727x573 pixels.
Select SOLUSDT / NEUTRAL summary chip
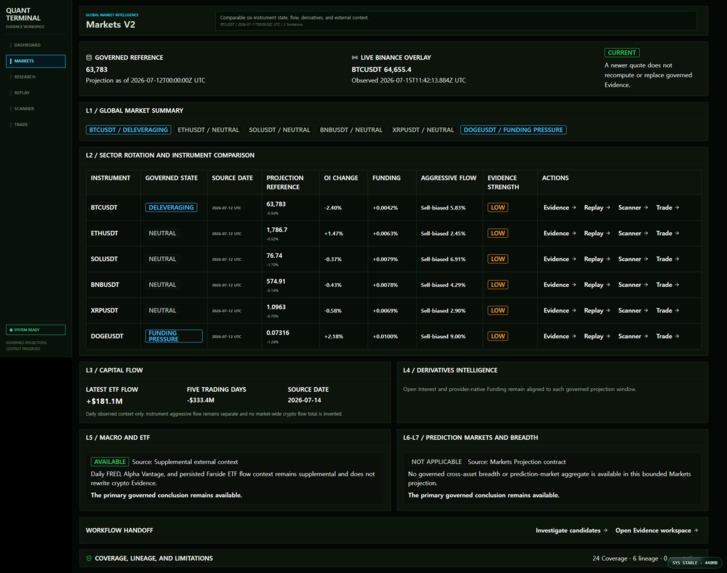279,130
